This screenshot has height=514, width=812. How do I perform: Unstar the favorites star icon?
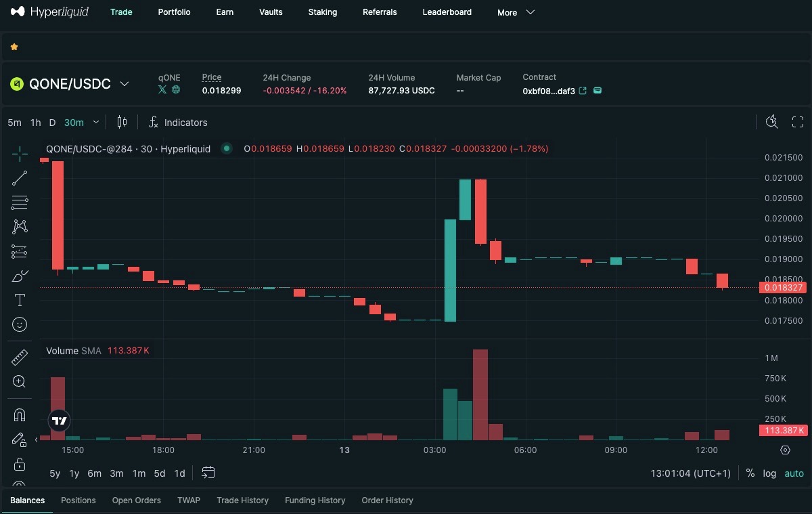click(x=14, y=47)
